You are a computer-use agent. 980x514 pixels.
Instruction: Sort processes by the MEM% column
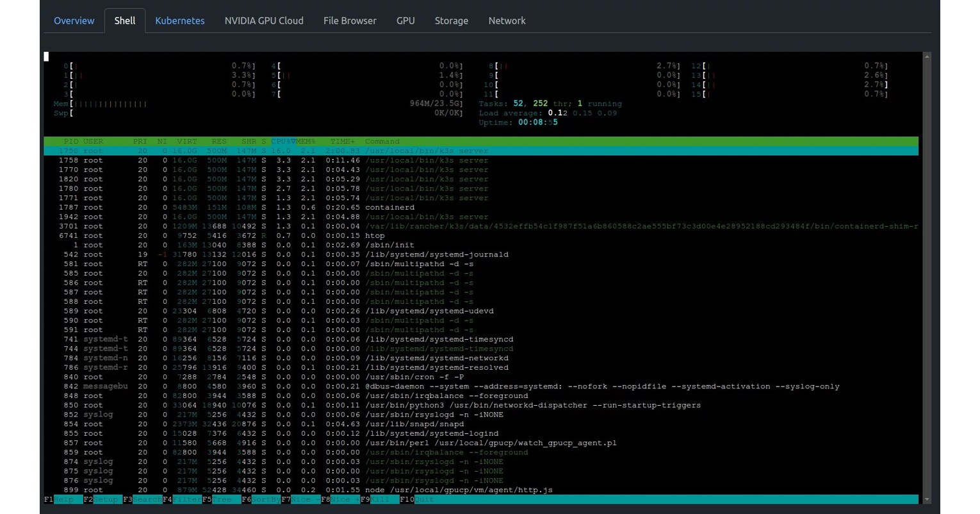(306, 141)
